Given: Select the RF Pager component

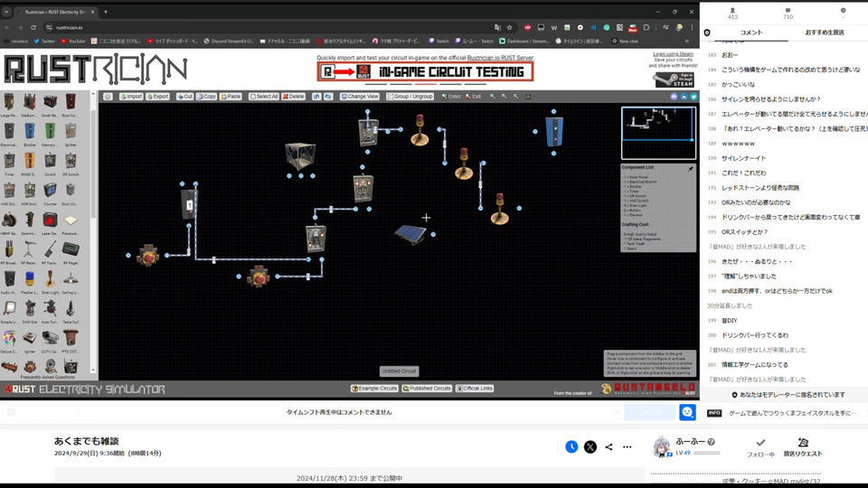Looking at the screenshot, I should (x=71, y=251).
